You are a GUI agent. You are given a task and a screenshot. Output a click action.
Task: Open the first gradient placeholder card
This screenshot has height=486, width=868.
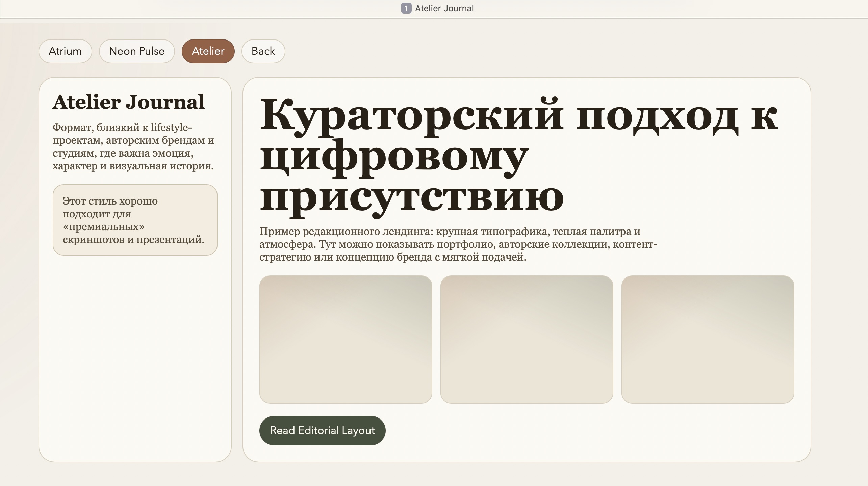point(346,340)
